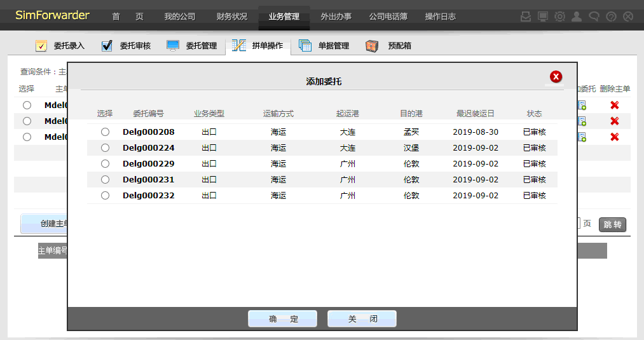This screenshot has height=340, width=644.
Task: Open the inbox mail icon in header
Action: (x=526, y=17)
